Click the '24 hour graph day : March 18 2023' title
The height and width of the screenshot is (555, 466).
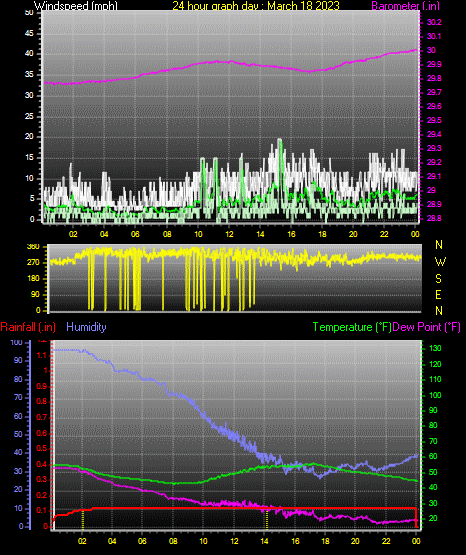coord(256,6)
